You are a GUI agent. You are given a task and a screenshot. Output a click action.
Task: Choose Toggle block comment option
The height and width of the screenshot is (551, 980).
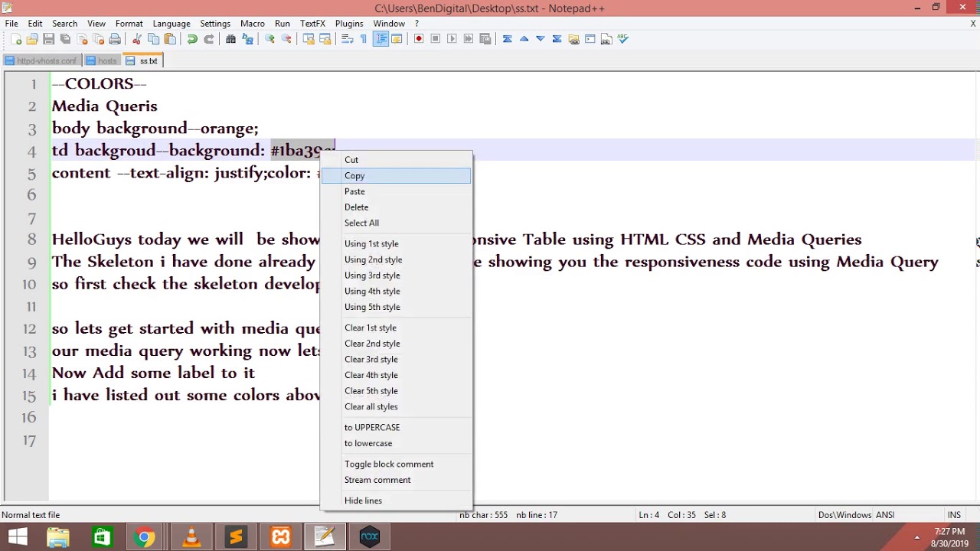[x=396, y=464]
